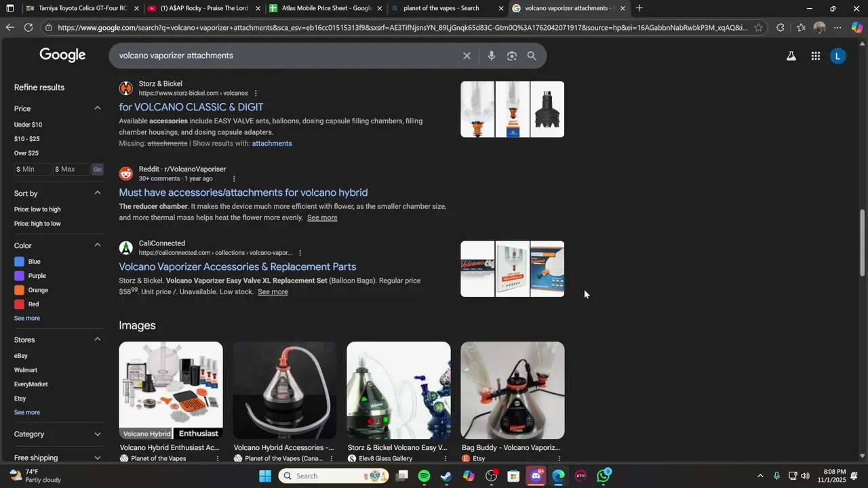Show more colors with See more
The width and height of the screenshot is (868, 488).
coord(27,319)
